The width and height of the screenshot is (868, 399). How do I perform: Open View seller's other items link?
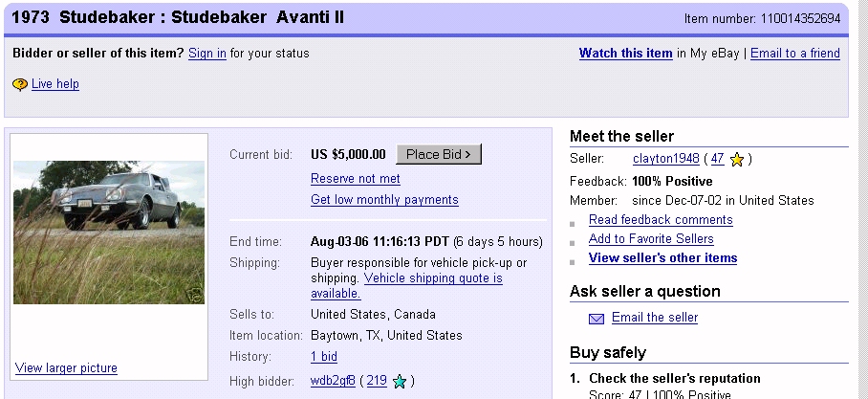[662, 258]
